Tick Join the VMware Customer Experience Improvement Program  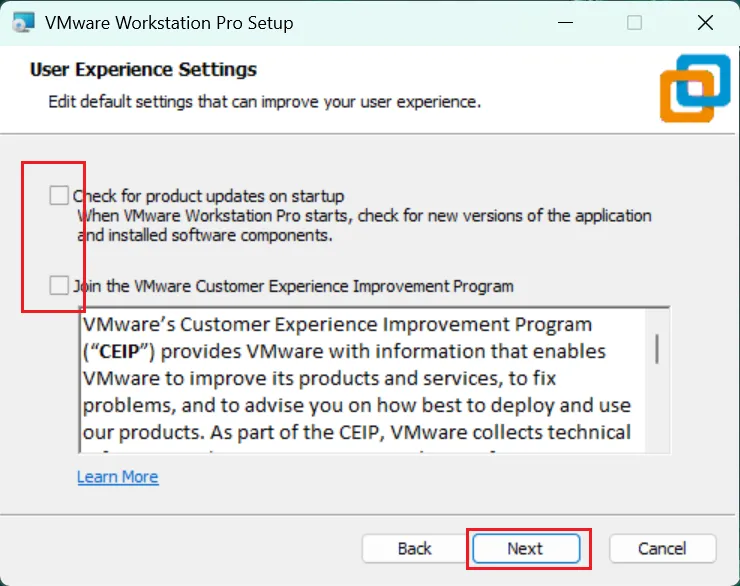pos(59,285)
